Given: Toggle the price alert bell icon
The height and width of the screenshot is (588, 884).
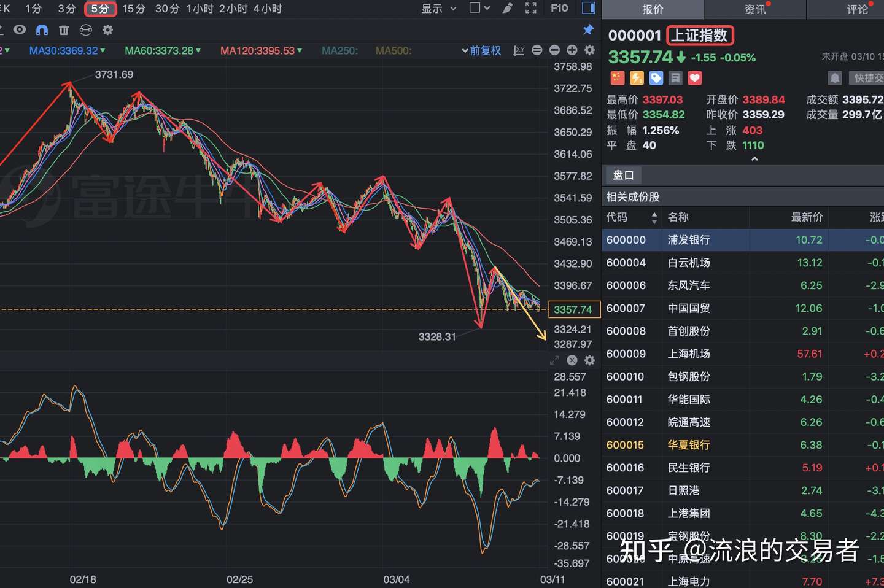Looking at the screenshot, I should 835,78.
